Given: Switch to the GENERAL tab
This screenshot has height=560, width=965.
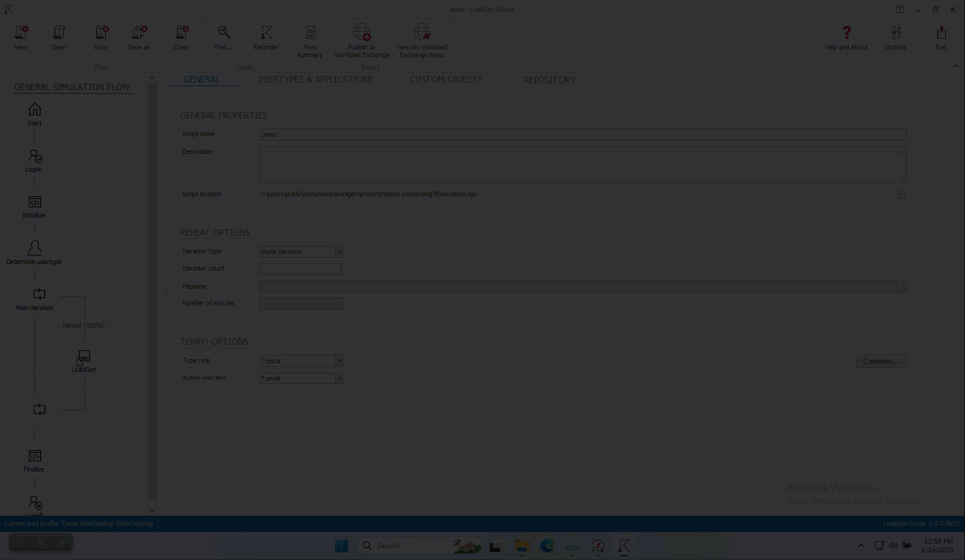Looking at the screenshot, I should coord(202,80).
